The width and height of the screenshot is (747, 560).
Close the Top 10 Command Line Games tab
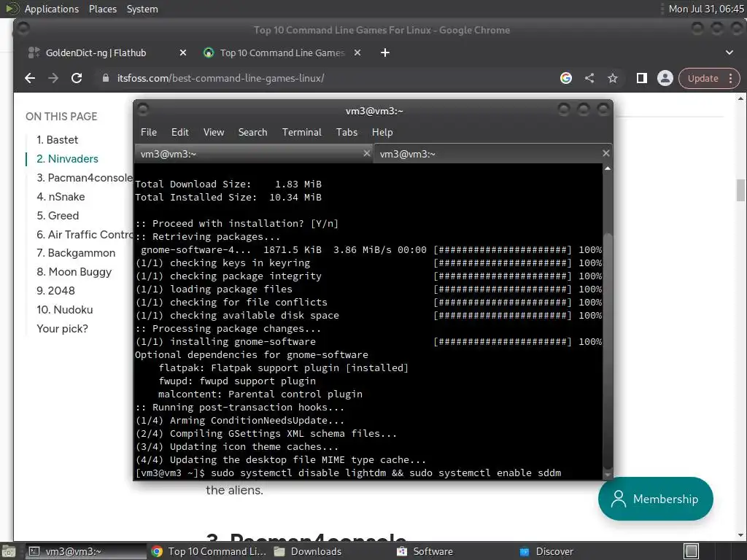[x=357, y=52]
